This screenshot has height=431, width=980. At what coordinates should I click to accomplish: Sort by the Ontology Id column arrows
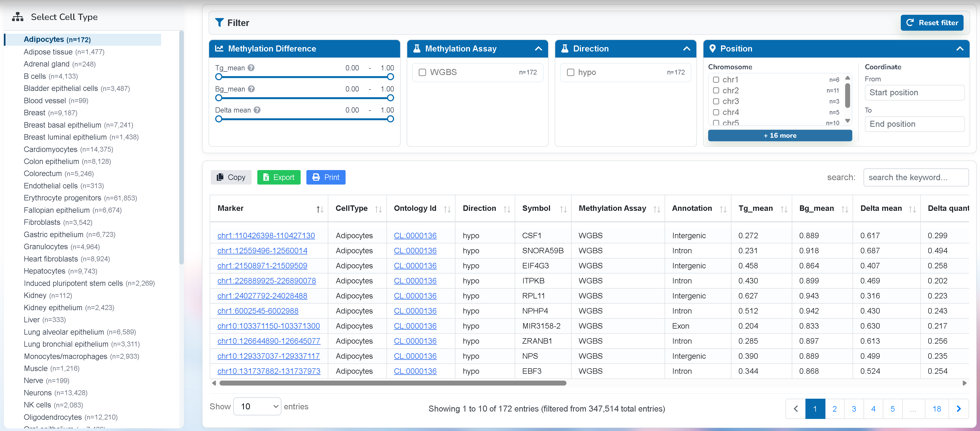pos(447,209)
